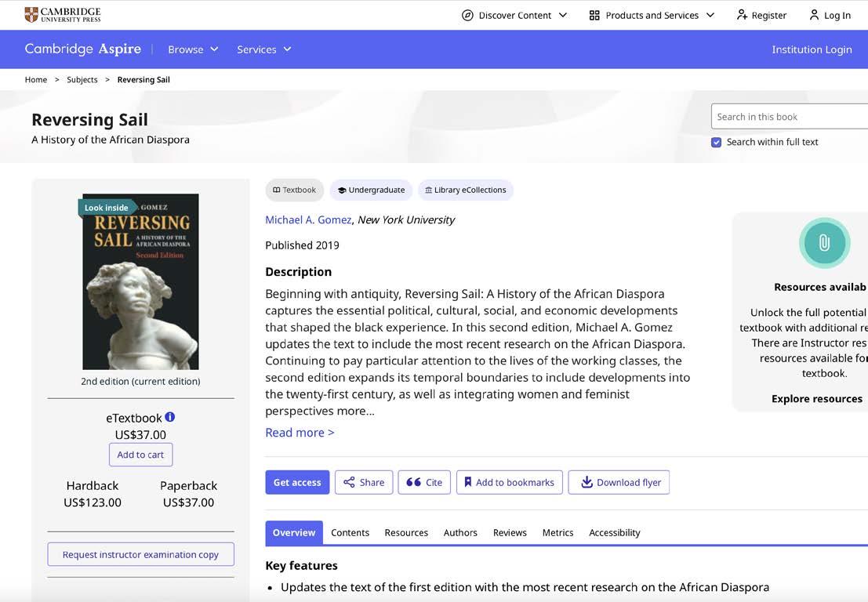Image resolution: width=868 pixels, height=602 pixels.
Task: Click the Key features heading
Action: (301, 565)
